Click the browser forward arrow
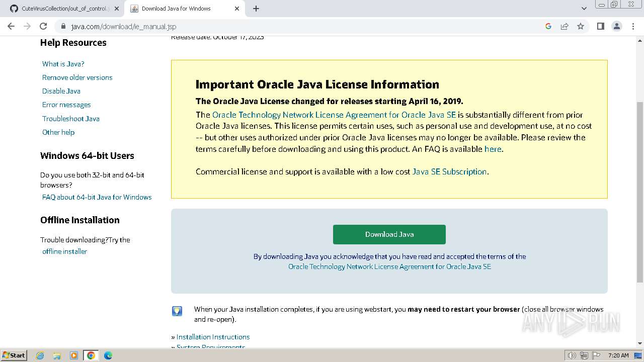644x362 pixels. pos(27,26)
